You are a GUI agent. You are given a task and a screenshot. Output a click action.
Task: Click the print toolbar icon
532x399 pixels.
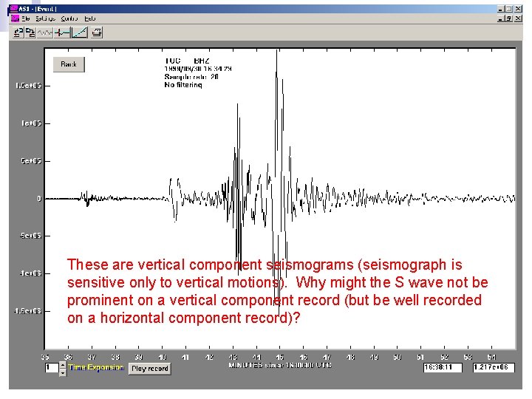tap(97, 33)
